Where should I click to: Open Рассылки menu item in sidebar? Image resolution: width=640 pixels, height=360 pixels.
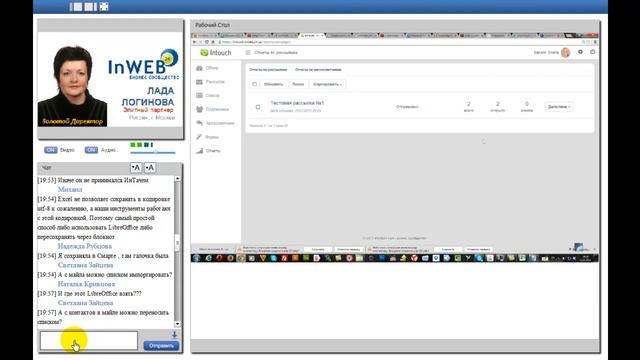(215, 82)
